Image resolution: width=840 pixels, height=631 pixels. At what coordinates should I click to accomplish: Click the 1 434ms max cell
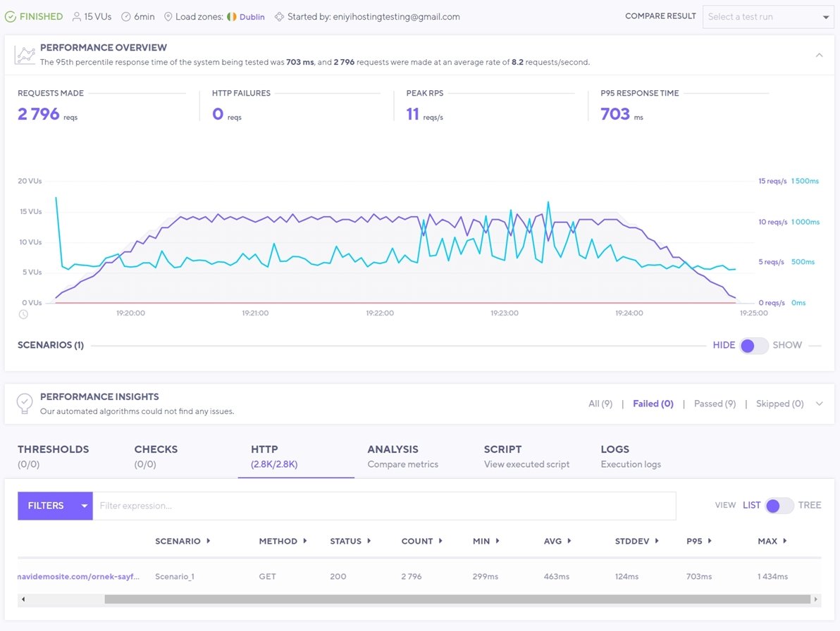[772, 576]
